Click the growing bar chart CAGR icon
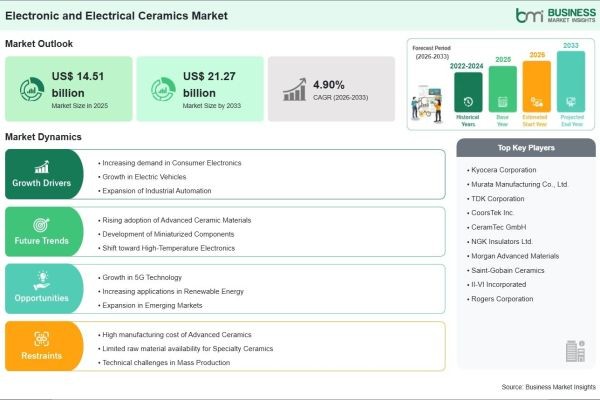The image size is (600, 400). coord(295,90)
